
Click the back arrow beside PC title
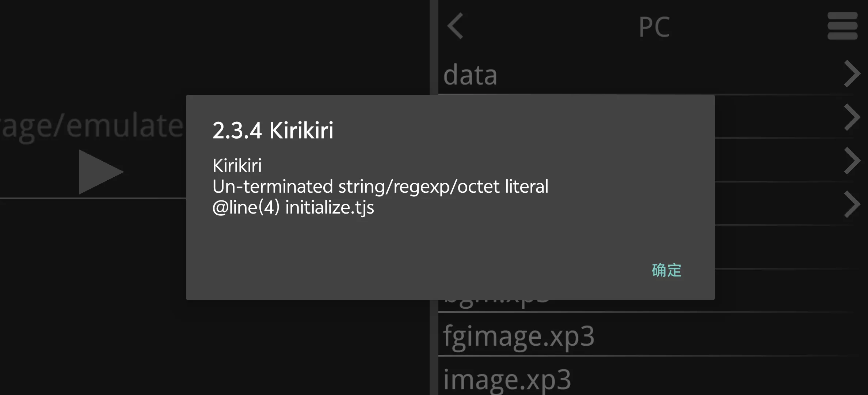coord(455,26)
